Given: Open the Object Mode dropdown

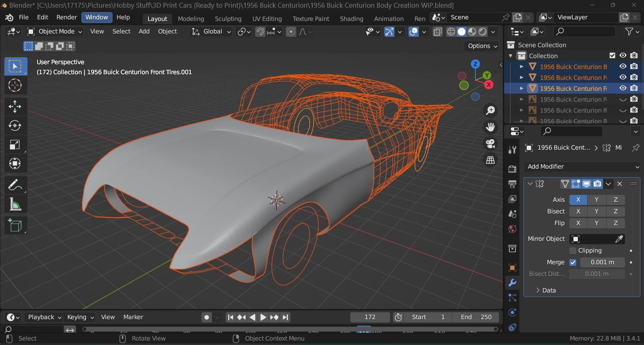Looking at the screenshot, I should [54, 31].
